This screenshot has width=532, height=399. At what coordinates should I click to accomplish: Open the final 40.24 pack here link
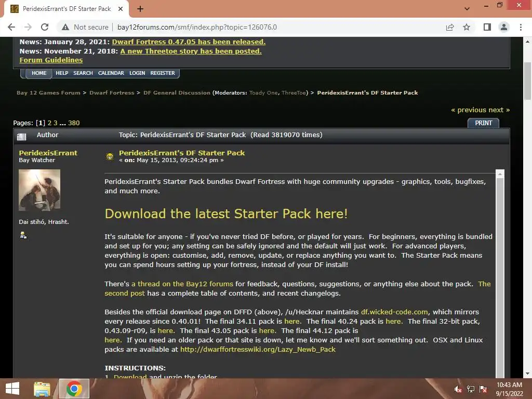pos(394,321)
